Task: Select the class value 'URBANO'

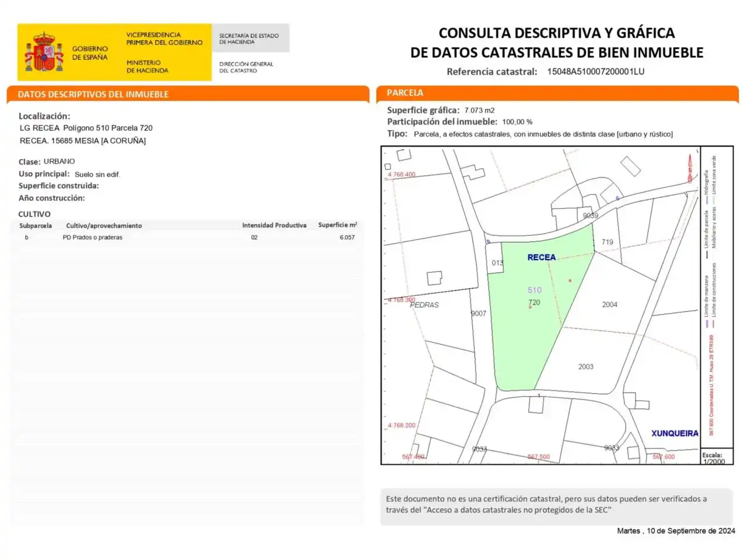Action: click(59, 161)
